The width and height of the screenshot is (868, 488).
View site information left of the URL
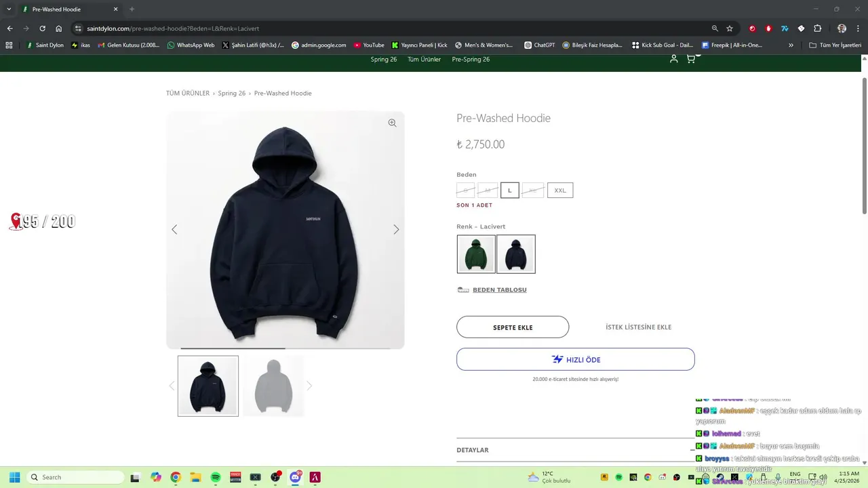78,28
